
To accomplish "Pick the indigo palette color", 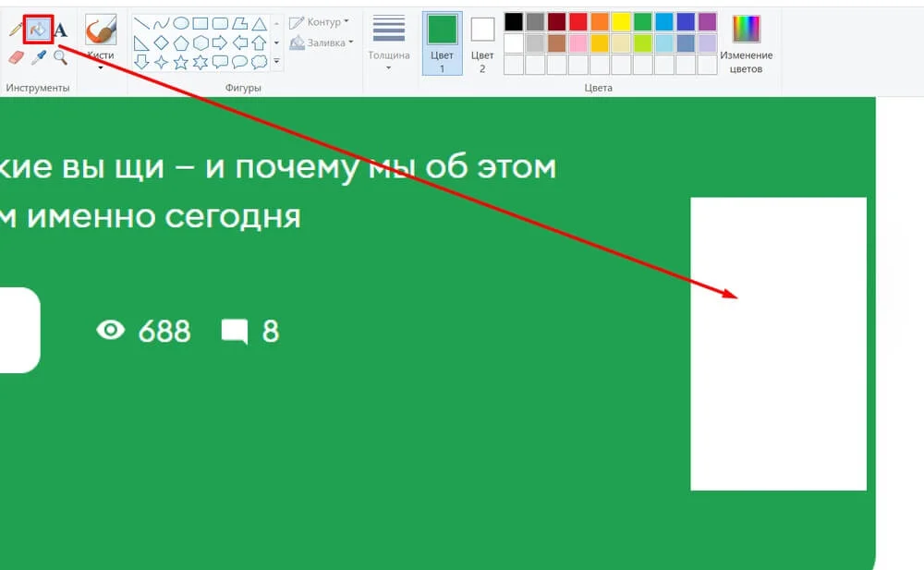I will (x=686, y=22).
